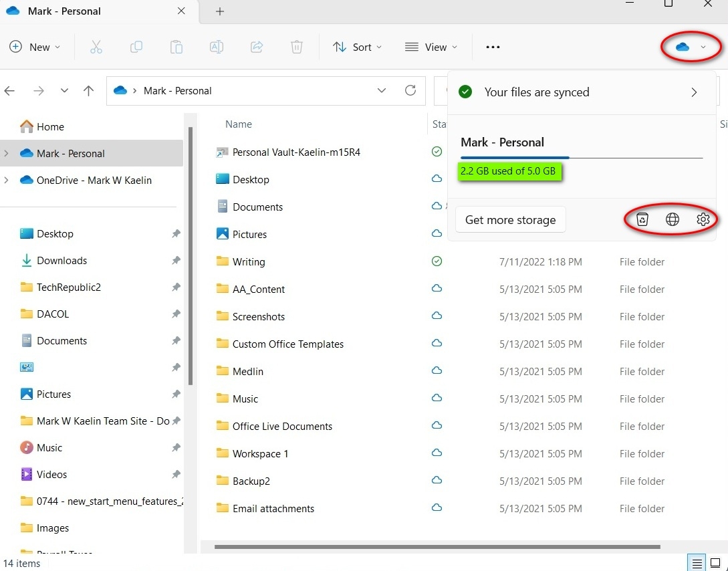The image size is (728, 571).
Task: Click the Copy icon in the toolbar
Action: tap(136, 47)
